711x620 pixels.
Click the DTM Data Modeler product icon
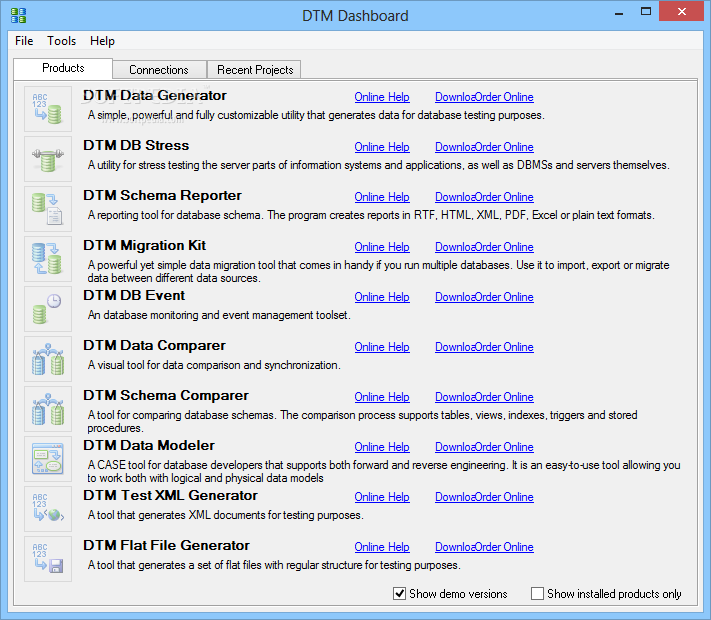pyautogui.click(x=48, y=459)
